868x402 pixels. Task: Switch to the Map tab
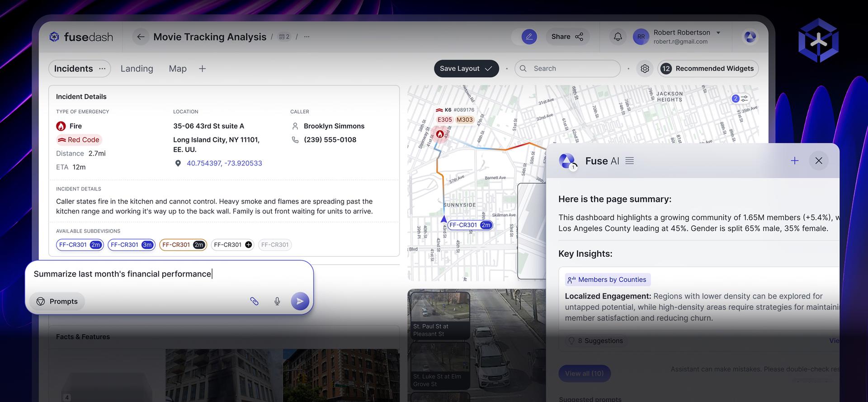[x=178, y=68]
